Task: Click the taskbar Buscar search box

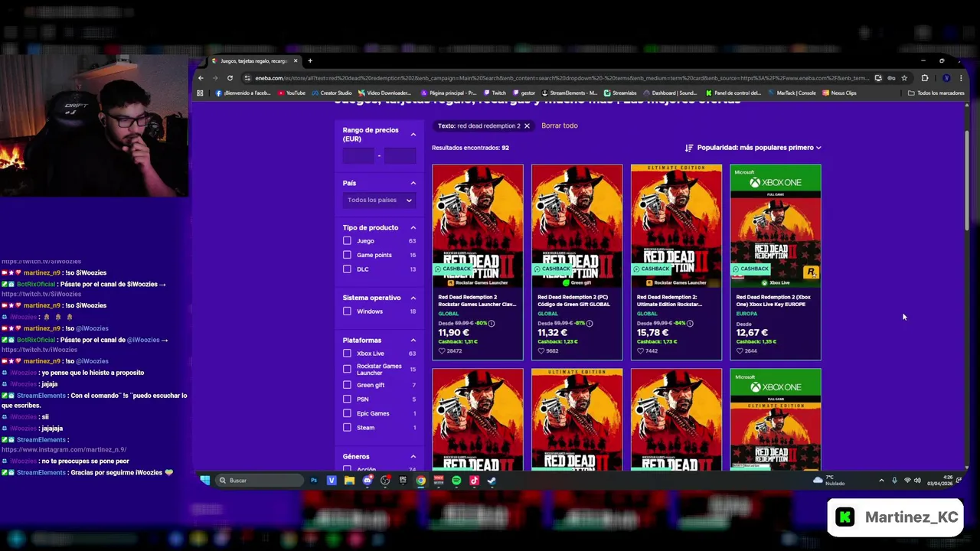Action: pos(259,481)
